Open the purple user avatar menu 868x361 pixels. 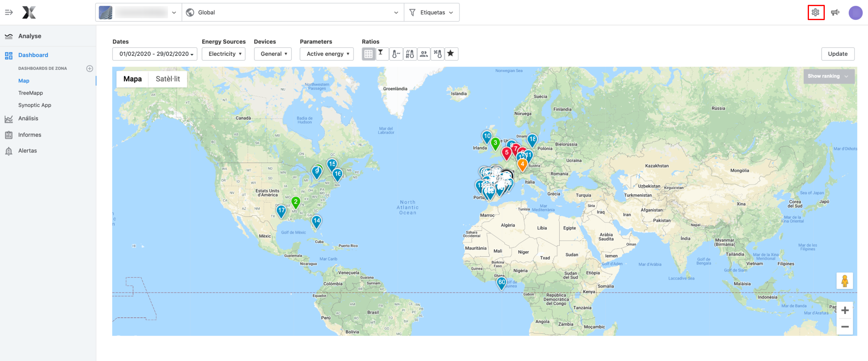[x=855, y=13]
